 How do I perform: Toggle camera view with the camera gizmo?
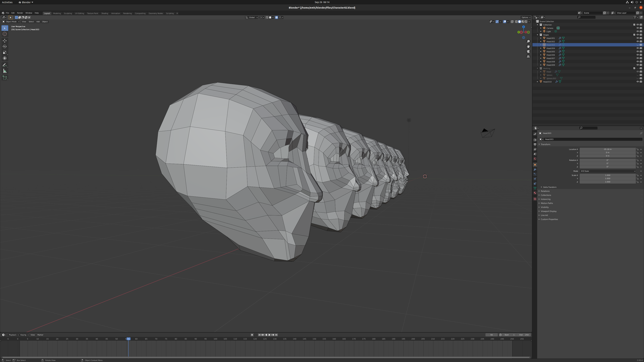click(528, 51)
